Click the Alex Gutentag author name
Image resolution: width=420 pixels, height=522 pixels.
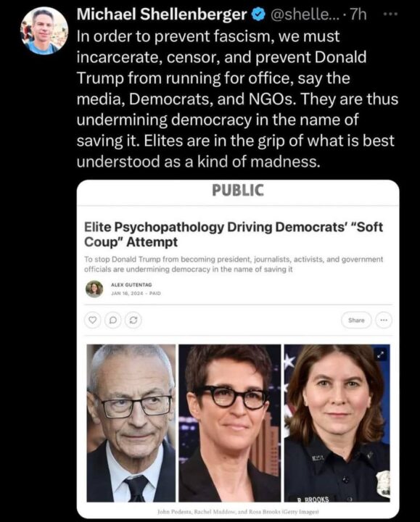[131, 285]
